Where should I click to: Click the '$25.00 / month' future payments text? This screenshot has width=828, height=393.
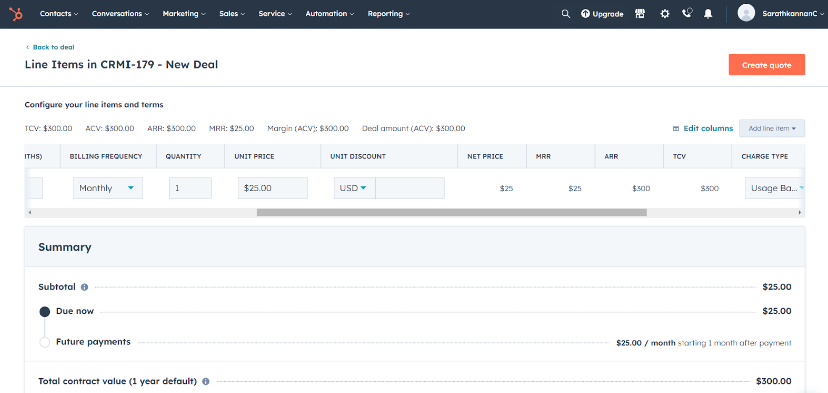pos(646,343)
